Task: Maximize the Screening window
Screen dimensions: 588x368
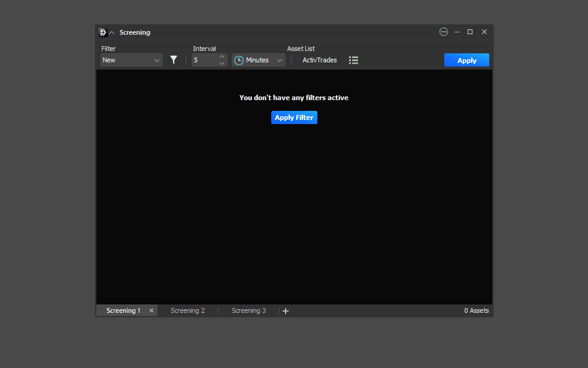Action: click(470, 32)
